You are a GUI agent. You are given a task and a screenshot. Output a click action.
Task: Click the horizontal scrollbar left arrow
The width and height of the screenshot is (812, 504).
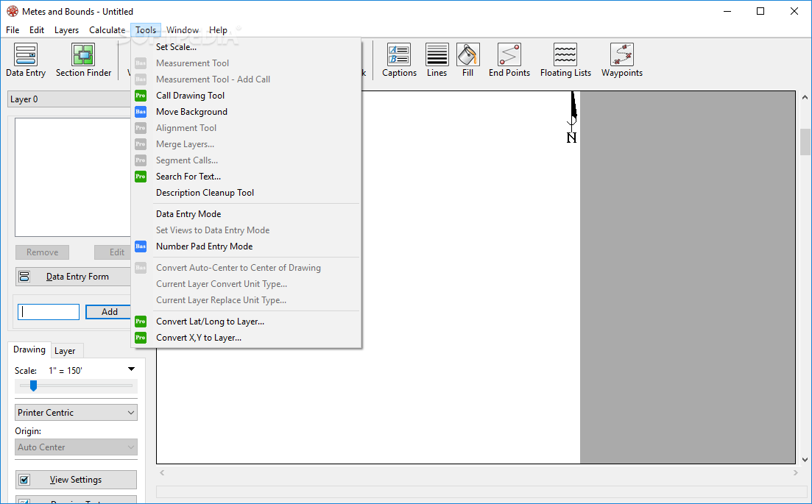coord(162,472)
